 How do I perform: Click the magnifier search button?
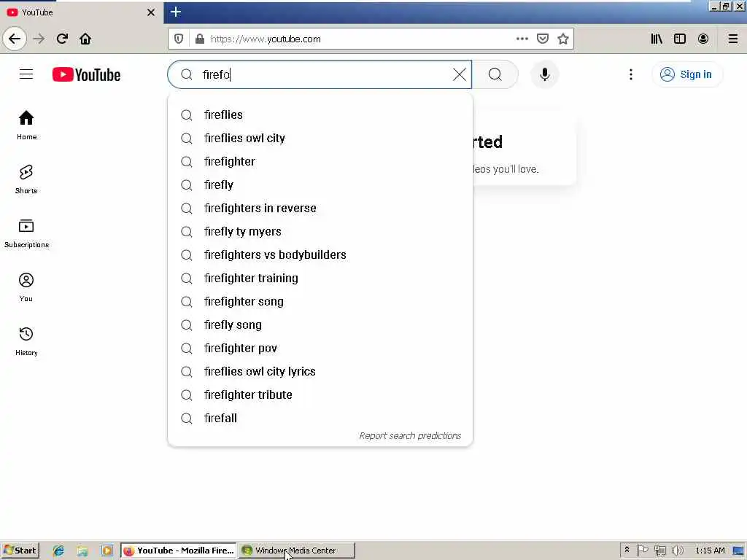coord(495,74)
